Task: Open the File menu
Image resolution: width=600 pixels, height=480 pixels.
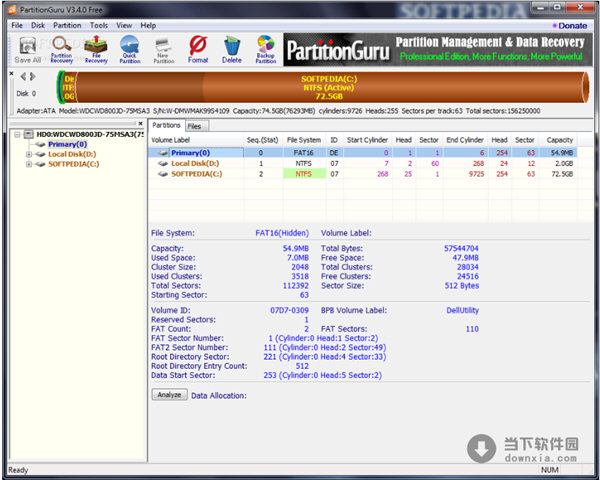Action: 17,26
